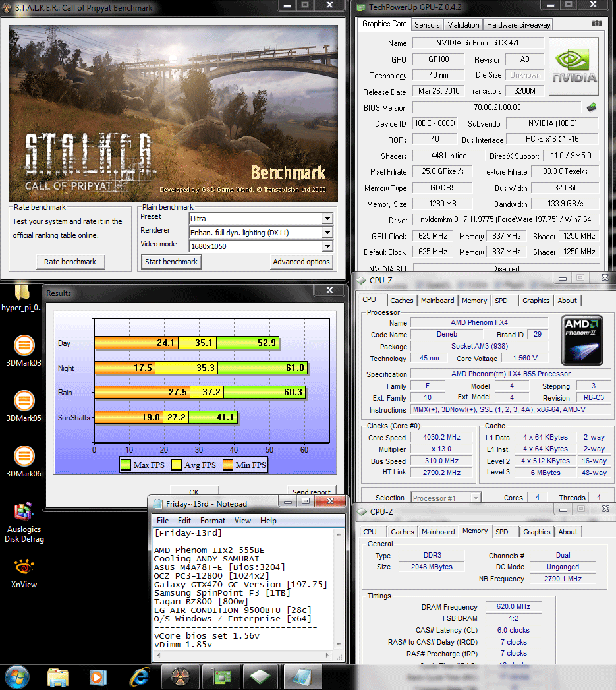Open the Notepad Edit menu

click(x=184, y=521)
